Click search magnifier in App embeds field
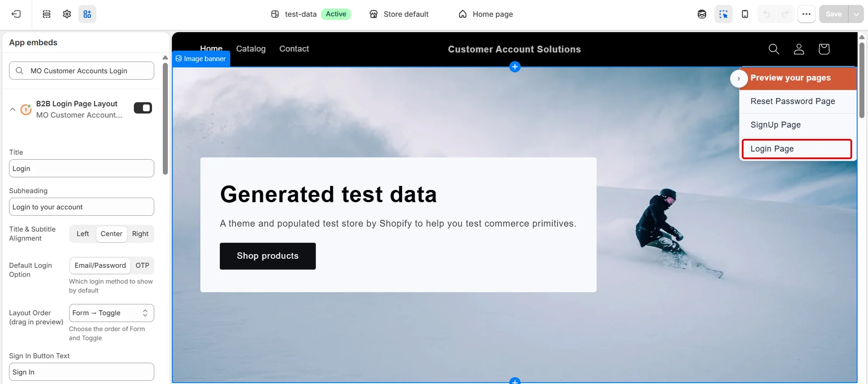 (19, 71)
